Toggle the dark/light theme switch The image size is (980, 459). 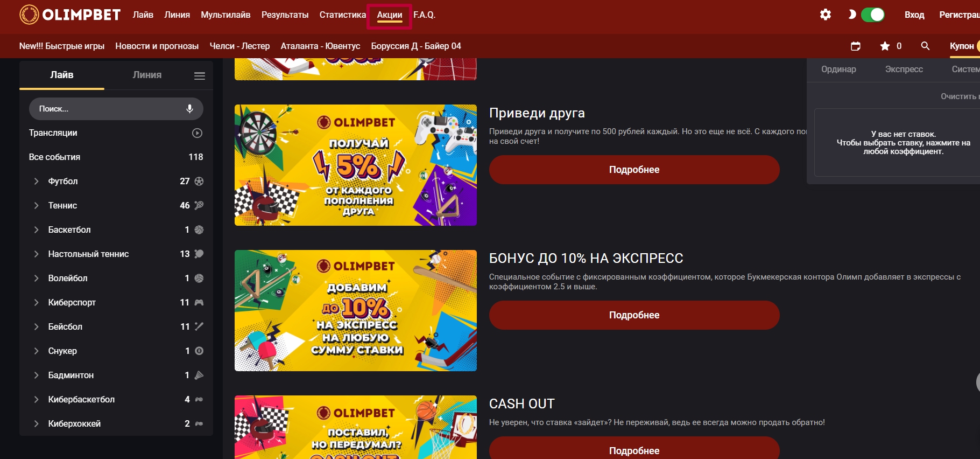pos(873,15)
